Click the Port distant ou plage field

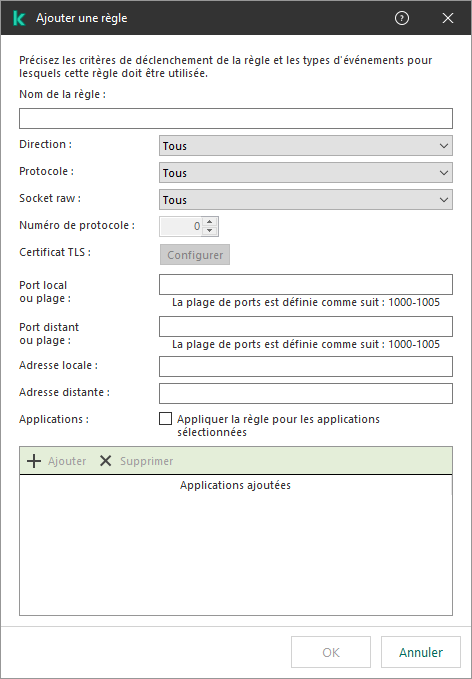[306, 327]
